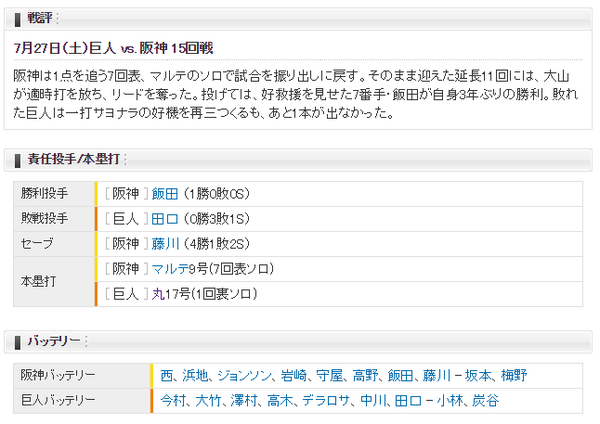
Task: Open 藤川 link in 阪神バッテリー row
Action: pyautogui.click(x=437, y=375)
